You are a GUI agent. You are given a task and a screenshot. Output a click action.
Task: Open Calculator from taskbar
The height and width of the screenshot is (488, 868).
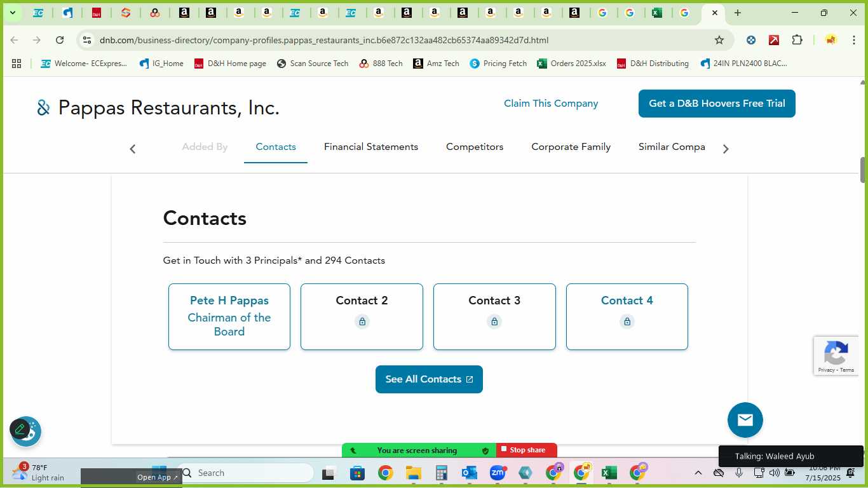[442, 473]
